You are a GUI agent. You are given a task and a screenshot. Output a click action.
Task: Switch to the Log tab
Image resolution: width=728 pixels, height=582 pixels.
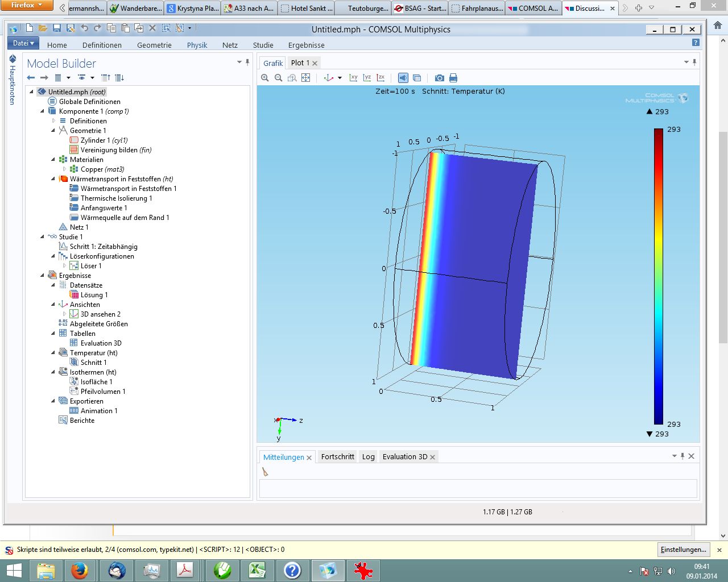tap(369, 457)
